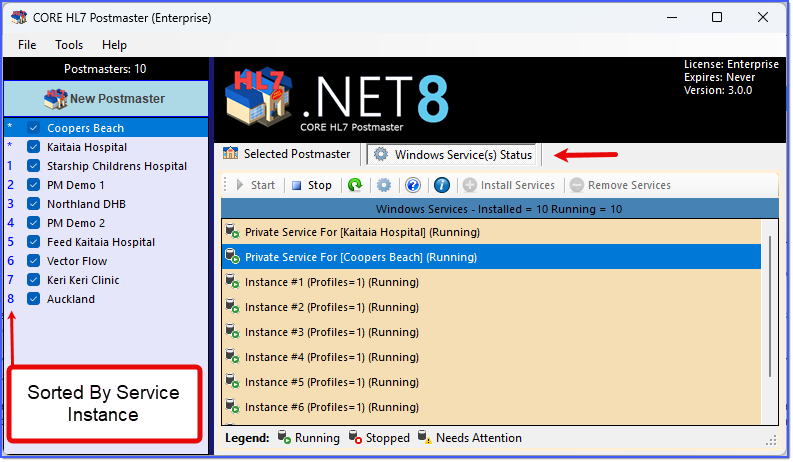
Task: Select 'Instance #5 (Profiles=1) (Running)' row
Action: point(491,382)
